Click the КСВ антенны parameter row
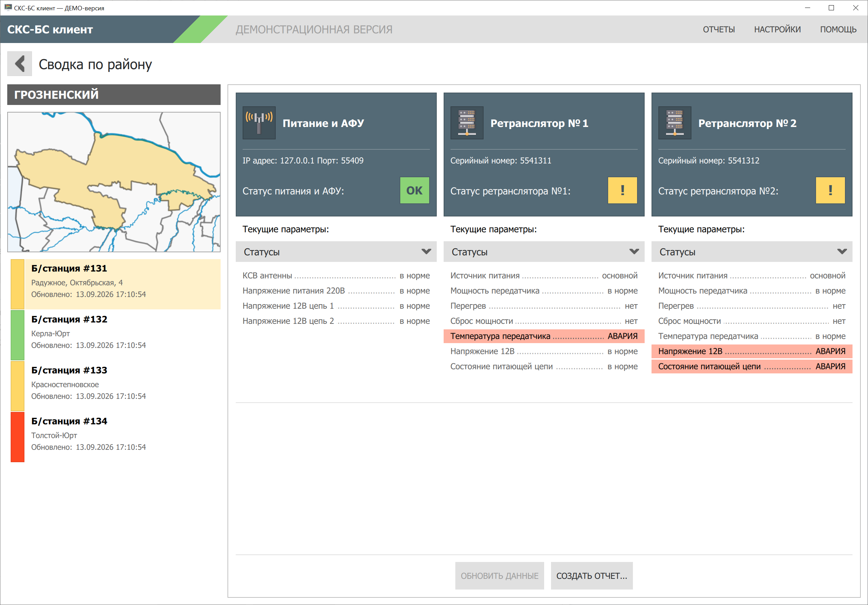 (336, 276)
